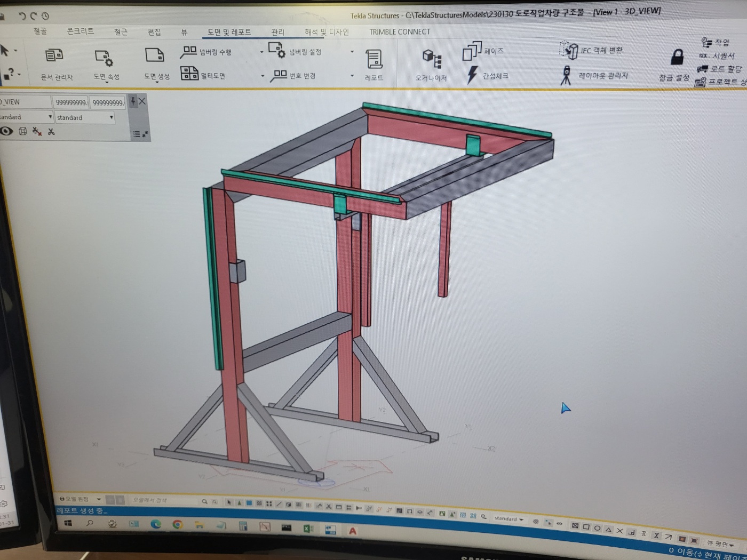Open 페이즈 phase manager

[x=482, y=51]
